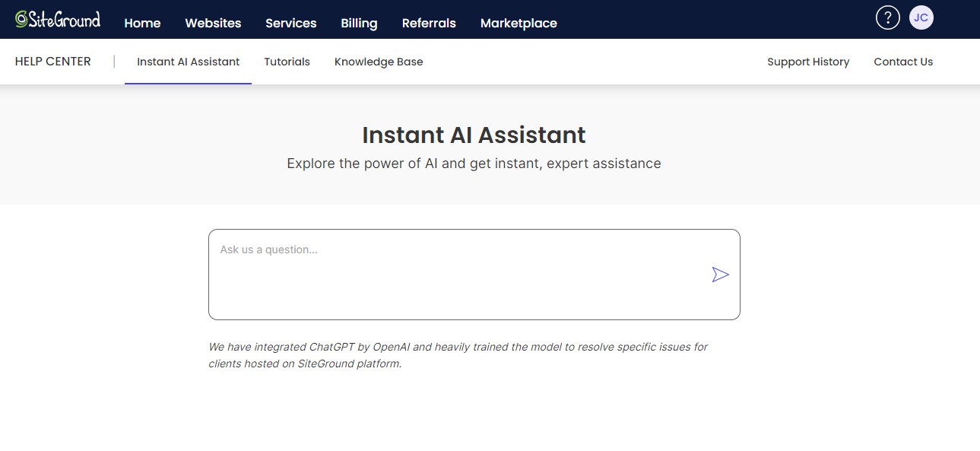Click the 'Instant AI Assistant' page heading
Image resolution: width=980 pixels, height=451 pixels.
click(x=474, y=135)
